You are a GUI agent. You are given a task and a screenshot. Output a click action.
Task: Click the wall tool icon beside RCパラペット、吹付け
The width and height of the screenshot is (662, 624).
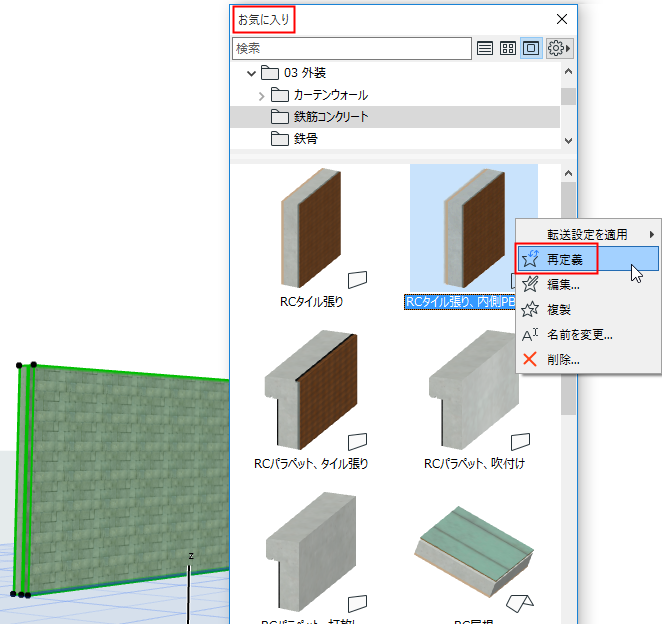pyautogui.click(x=520, y=442)
